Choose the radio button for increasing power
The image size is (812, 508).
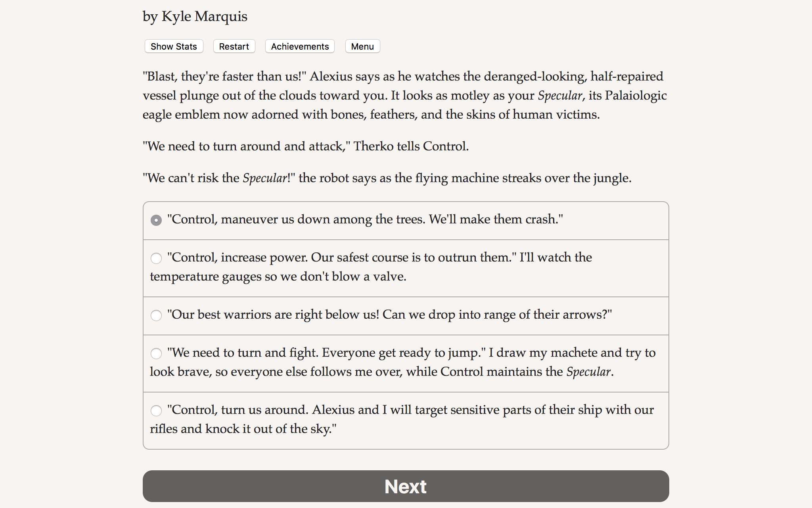[156, 258]
